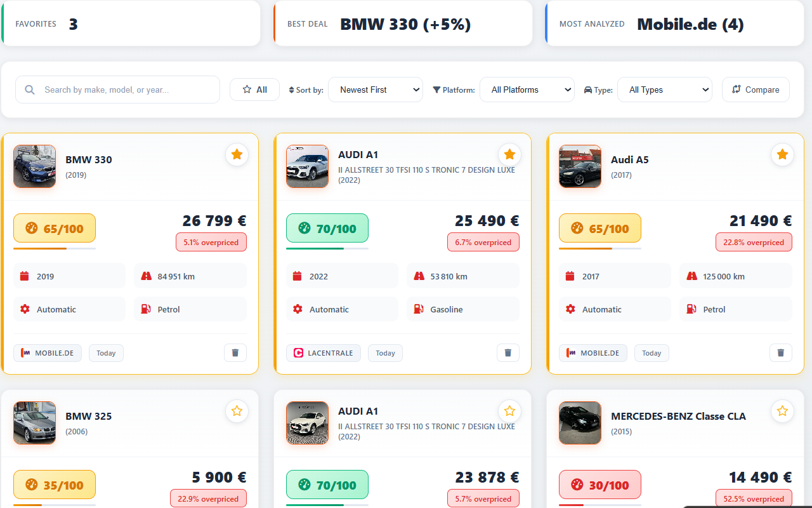
Task: Open BMW 330 car thumbnail
Action: [x=34, y=166]
